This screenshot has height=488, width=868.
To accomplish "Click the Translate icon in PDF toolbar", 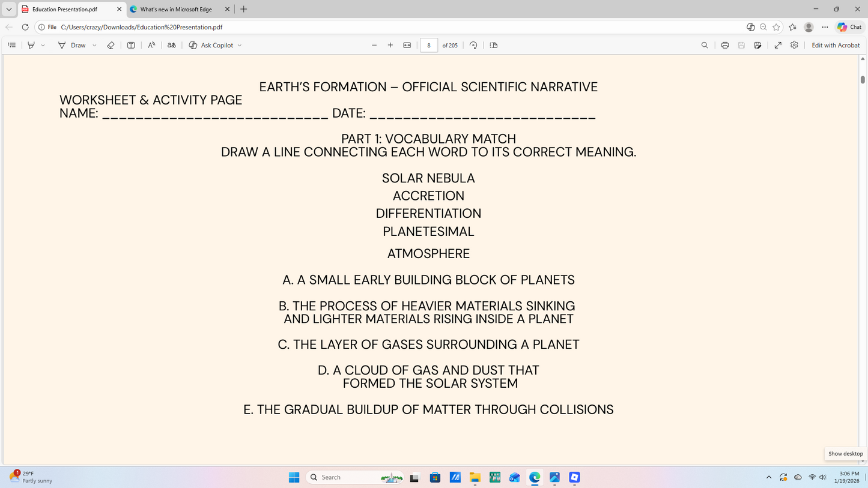I will 171,45.
